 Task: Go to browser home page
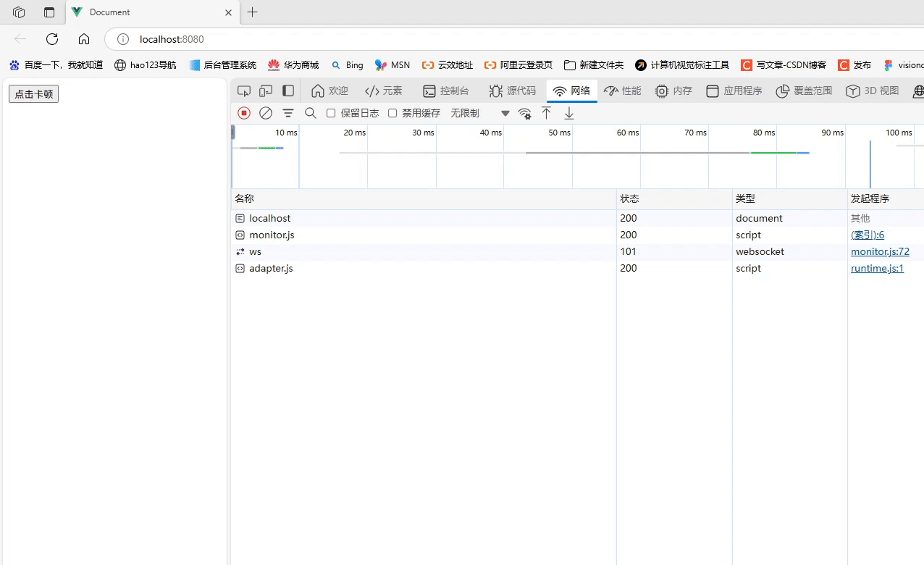pos(84,39)
